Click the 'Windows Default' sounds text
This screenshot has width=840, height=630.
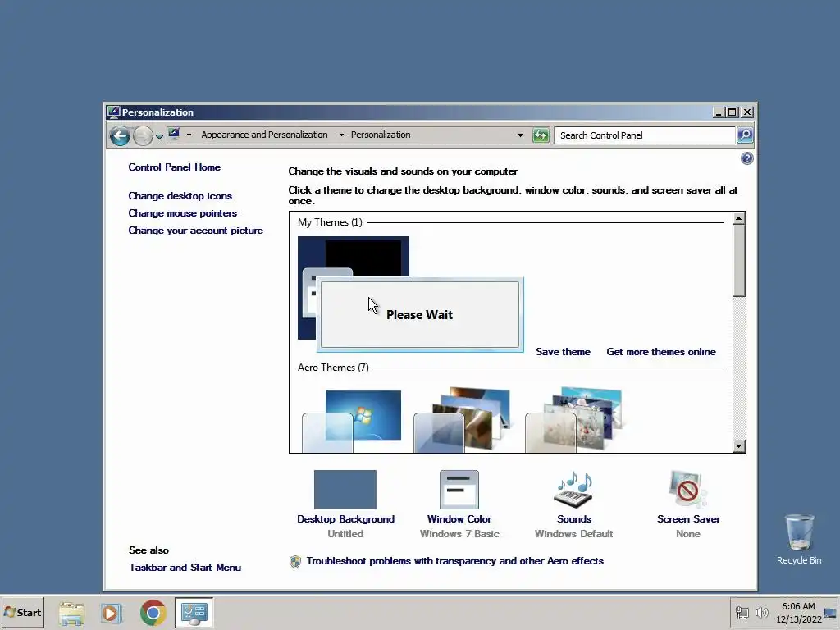pyautogui.click(x=573, y=534)
